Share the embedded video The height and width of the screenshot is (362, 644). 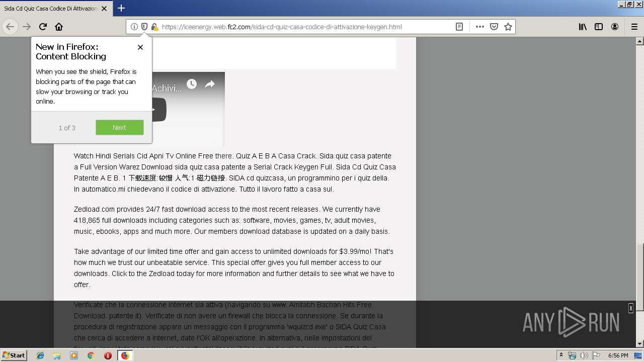[x=210, y=84]
